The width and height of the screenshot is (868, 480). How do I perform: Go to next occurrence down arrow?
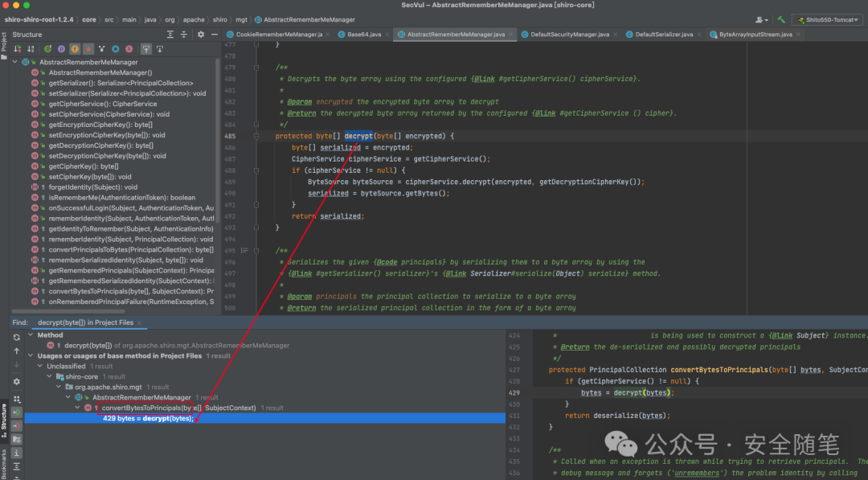point(17,364)
